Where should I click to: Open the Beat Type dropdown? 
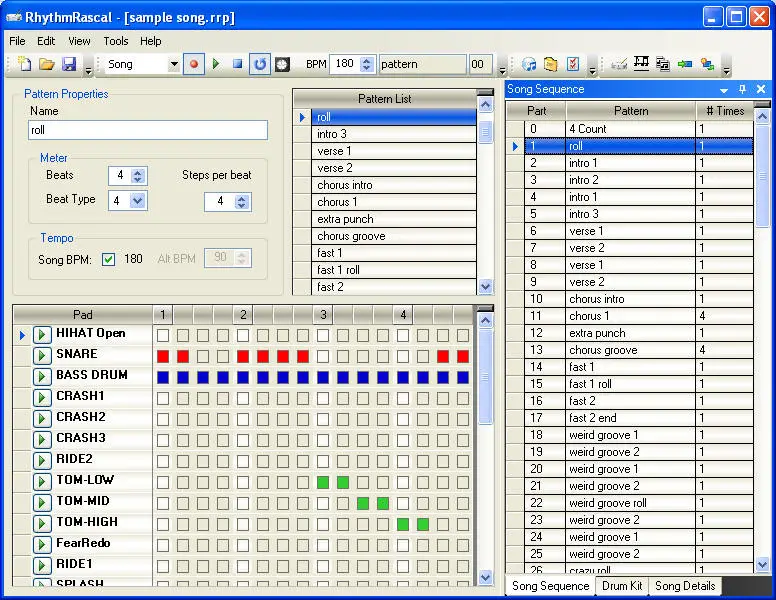point(138,200)
